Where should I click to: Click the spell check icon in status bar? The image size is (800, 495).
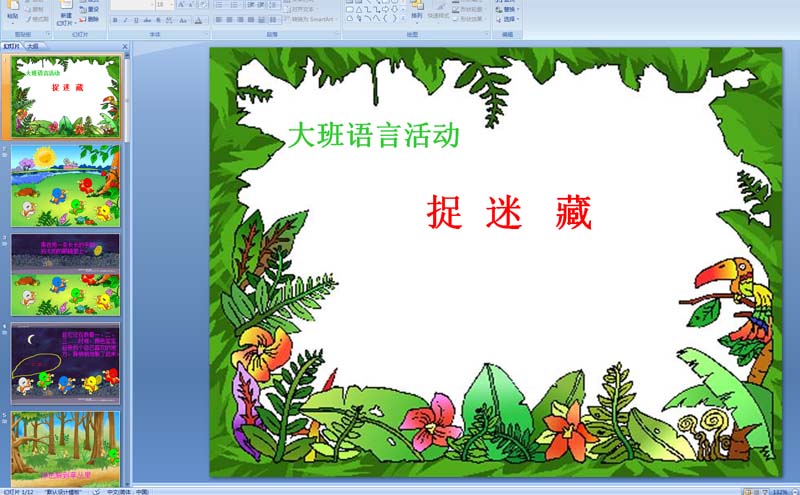click(x=96, y=492)
